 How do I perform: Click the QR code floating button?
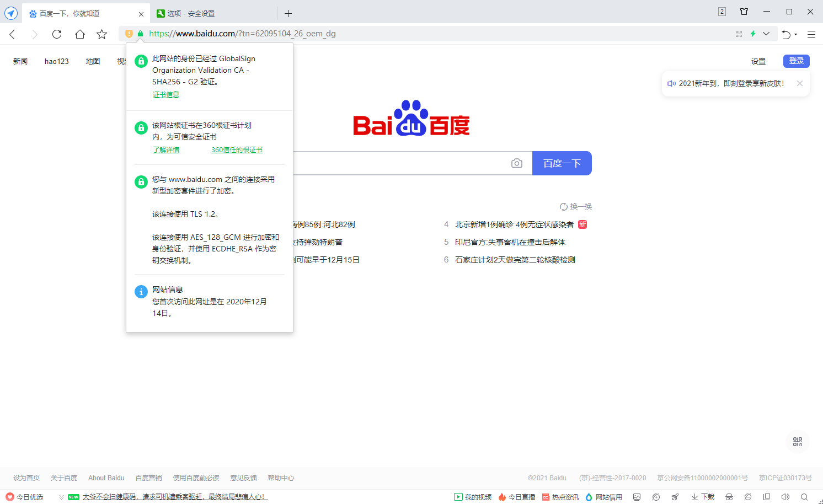[x=798, y=442]
